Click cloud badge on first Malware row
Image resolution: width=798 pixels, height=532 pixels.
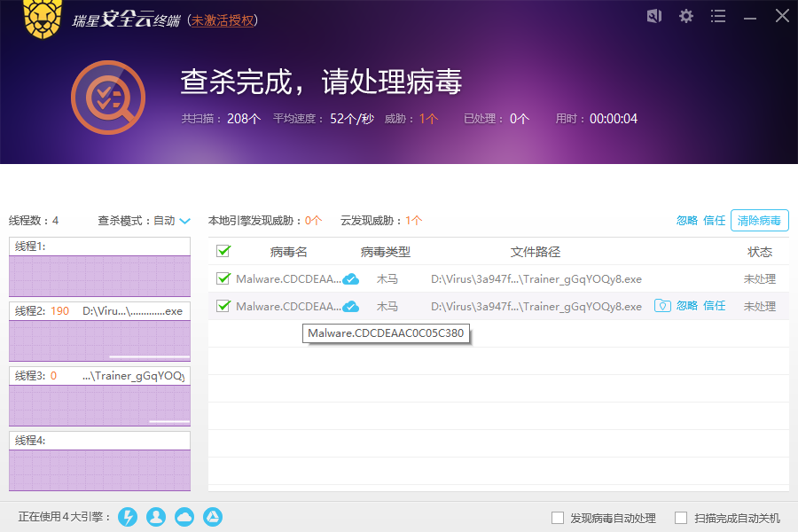(x=350, y=279)
